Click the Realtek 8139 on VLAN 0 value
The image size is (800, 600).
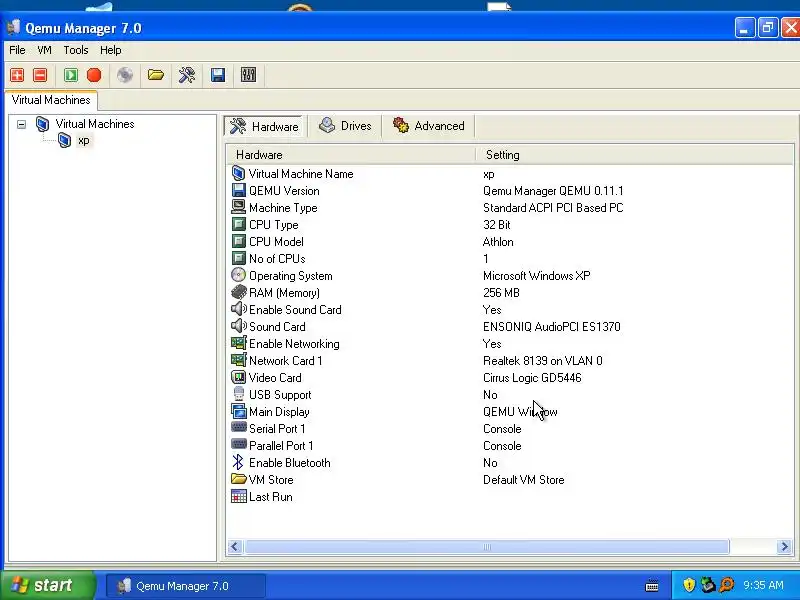[x=542, y=361]
